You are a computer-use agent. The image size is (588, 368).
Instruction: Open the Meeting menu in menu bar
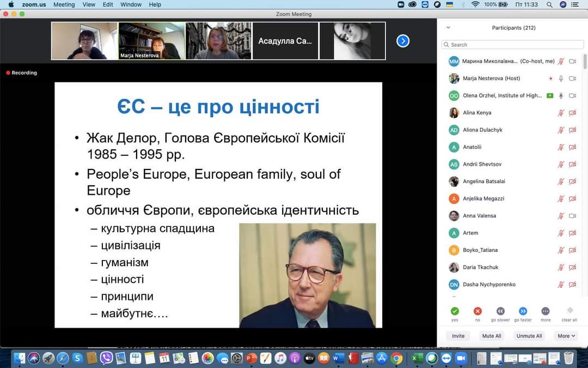[64, 4]
